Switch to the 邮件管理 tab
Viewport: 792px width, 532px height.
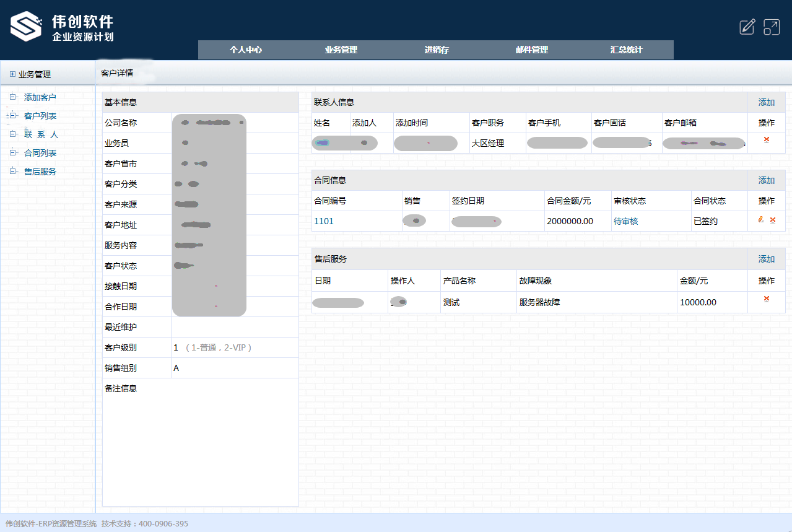click(x=531, y=50)
